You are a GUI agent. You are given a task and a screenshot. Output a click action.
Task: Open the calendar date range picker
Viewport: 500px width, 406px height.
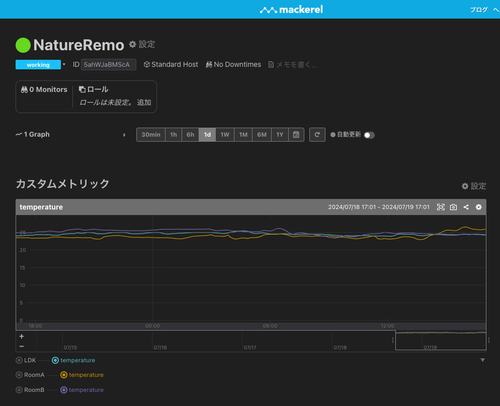click(x=296, y=135)
